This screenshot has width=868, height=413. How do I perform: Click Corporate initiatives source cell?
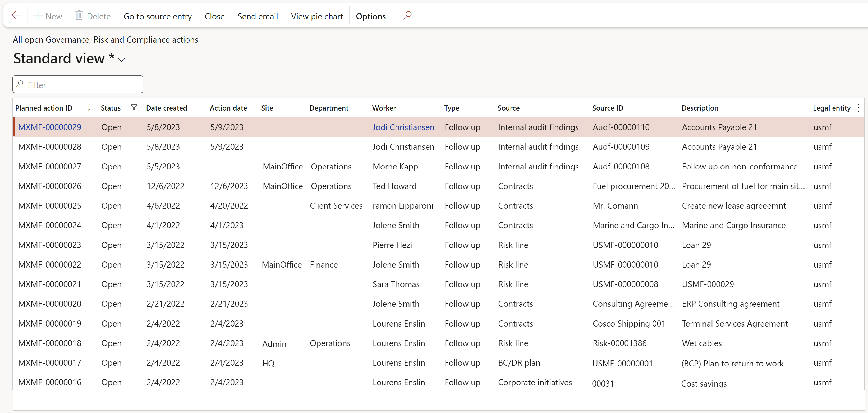click(x=535, y=382)
